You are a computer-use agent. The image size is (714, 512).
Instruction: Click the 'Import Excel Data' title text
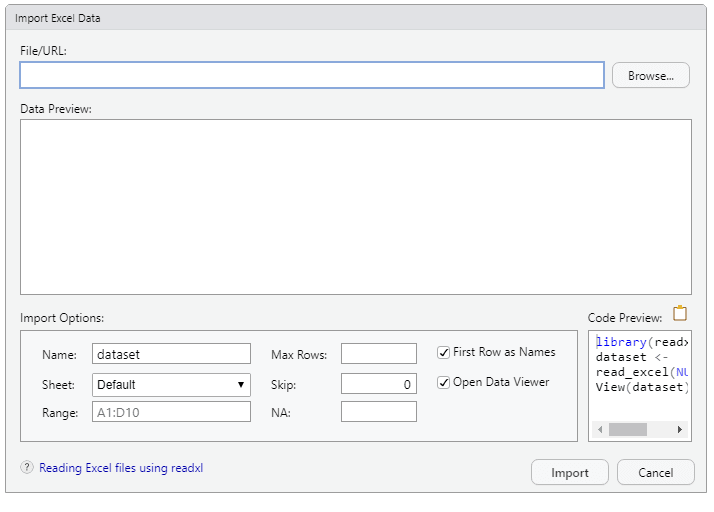57,18
